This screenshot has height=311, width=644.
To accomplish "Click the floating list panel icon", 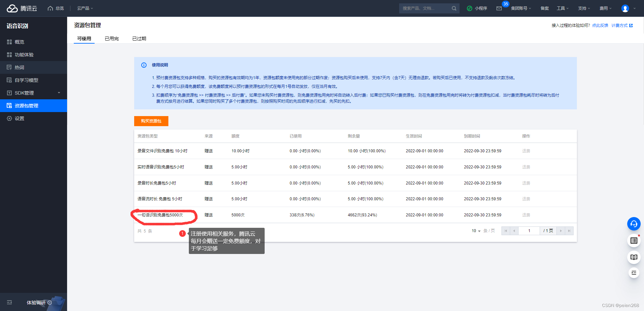I will point(634,241).
